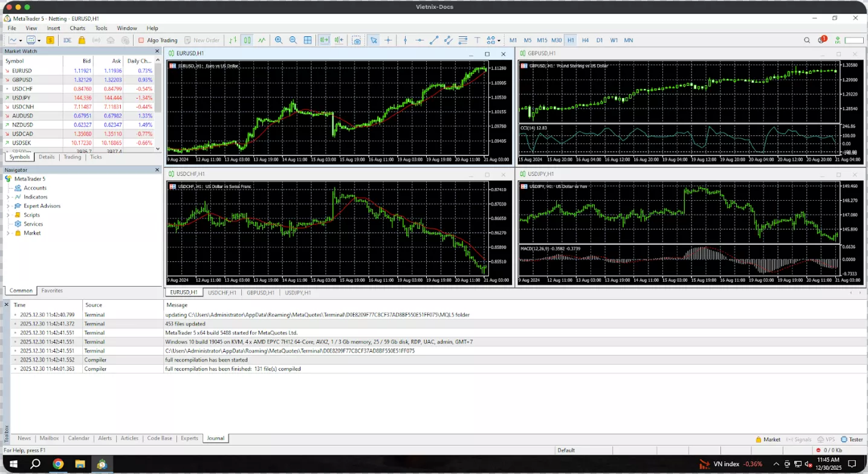This screenshot has height=474, width=868.
Task: Take a chart screenshot with camera icon
Action: [x=357, y=41]
